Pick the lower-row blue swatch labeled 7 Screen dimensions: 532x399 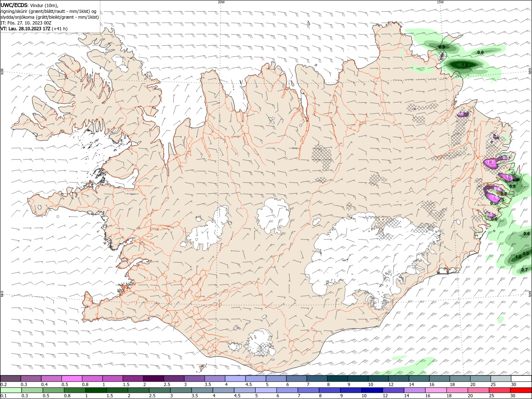[309, 390]
